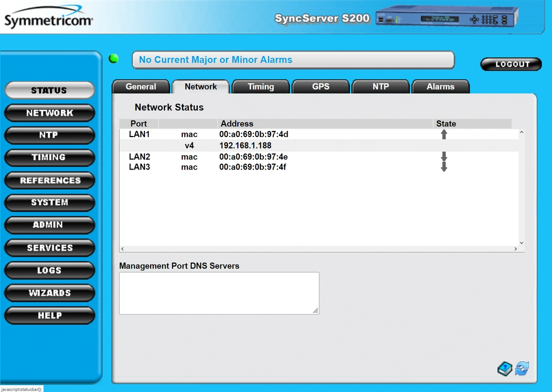Screen dimensions: 552x392
Task: Click the blue refresh arrows icon
Action: coord(522,368)
